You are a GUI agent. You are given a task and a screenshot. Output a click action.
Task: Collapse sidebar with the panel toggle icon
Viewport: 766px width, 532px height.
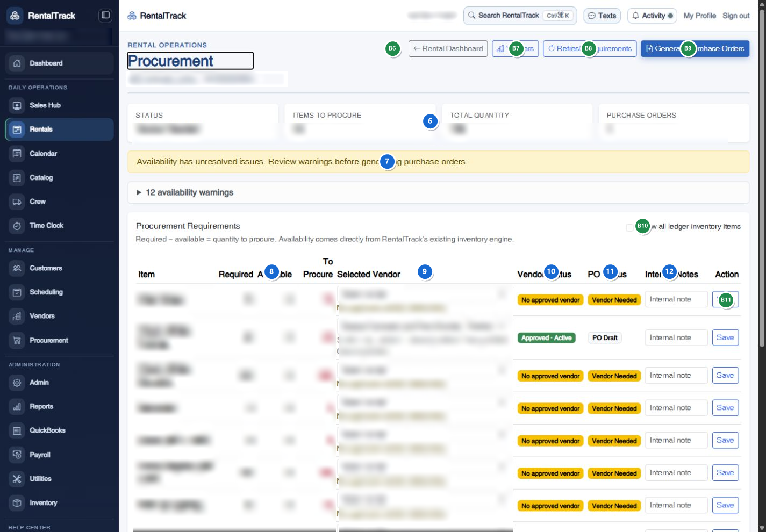105,15
